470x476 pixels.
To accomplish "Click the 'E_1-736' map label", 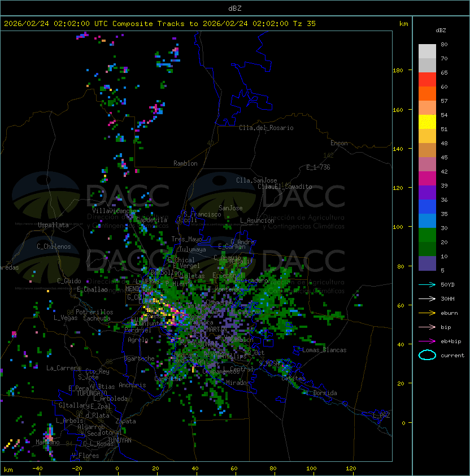I will pyautogui.click(x=318, y=167).
